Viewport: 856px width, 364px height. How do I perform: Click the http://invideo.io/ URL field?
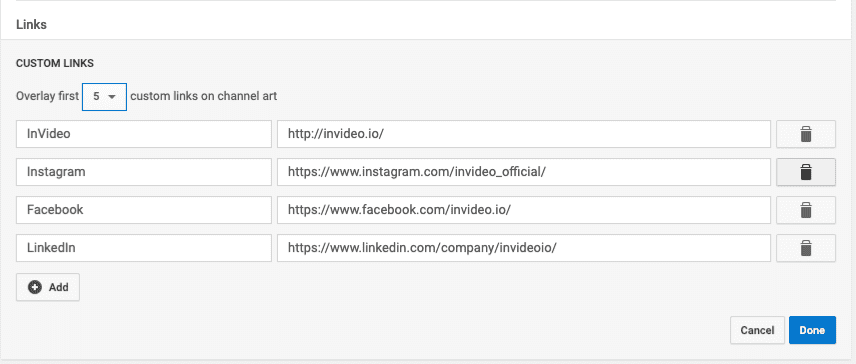pos(524,134)
